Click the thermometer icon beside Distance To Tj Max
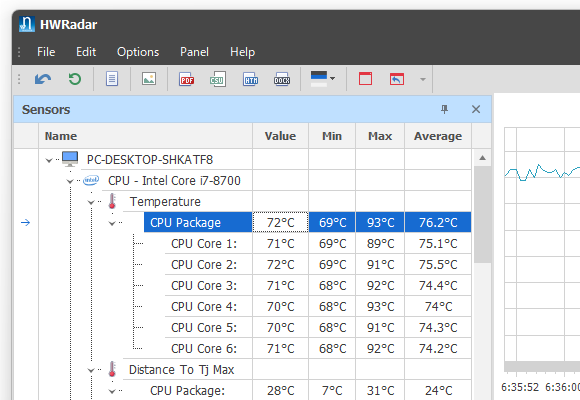The image size is (580, 400). pos(112,369)
